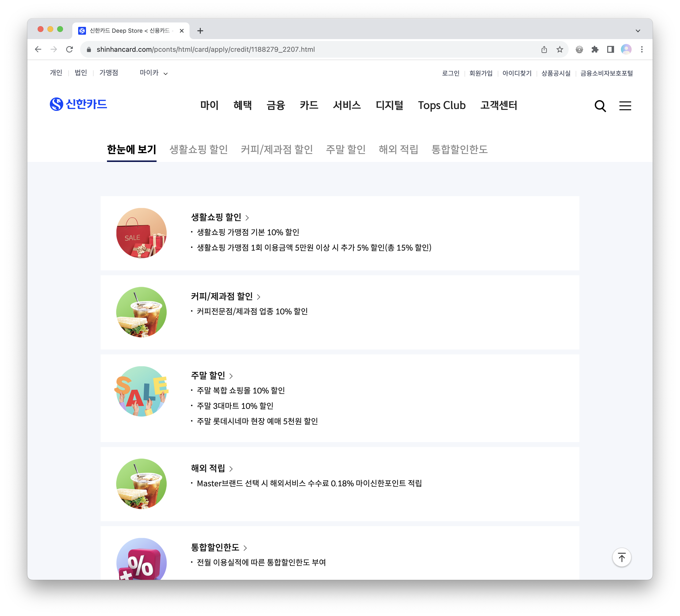Open 금융소비자보호포털 link
This screenshot has height=616, width=680.
click(x=606, y=73)
